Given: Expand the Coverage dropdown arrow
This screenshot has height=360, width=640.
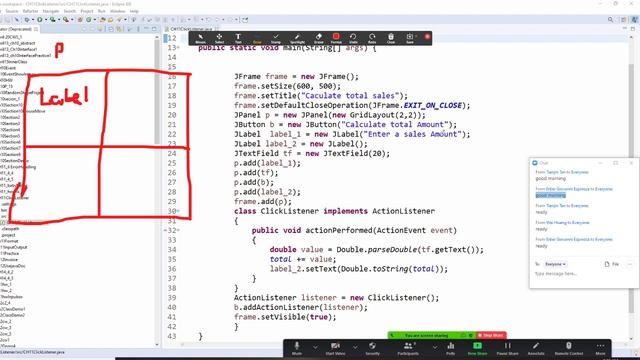Looking at the screenshot, I should pos(59,20).
